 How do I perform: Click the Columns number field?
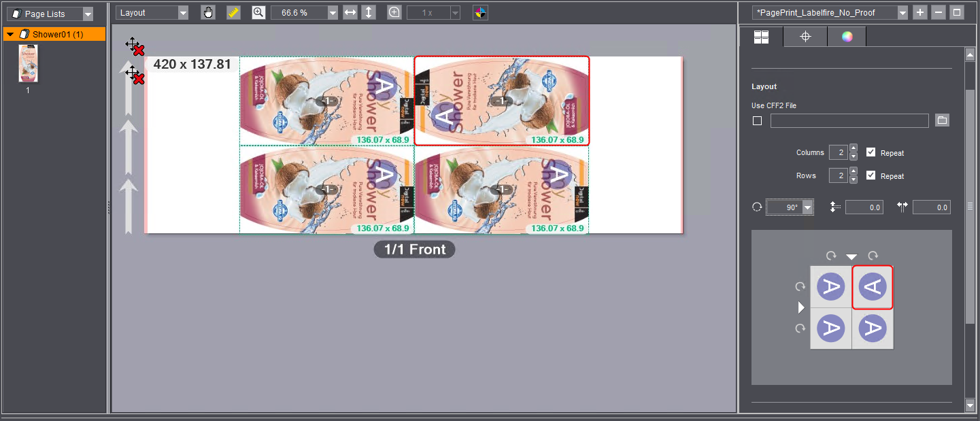838,153
